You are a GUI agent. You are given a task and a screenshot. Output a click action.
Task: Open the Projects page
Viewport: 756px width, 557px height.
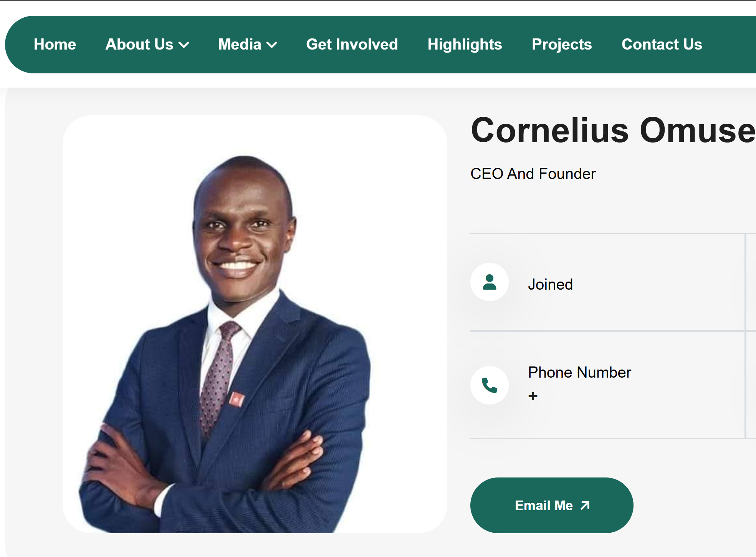562,45
